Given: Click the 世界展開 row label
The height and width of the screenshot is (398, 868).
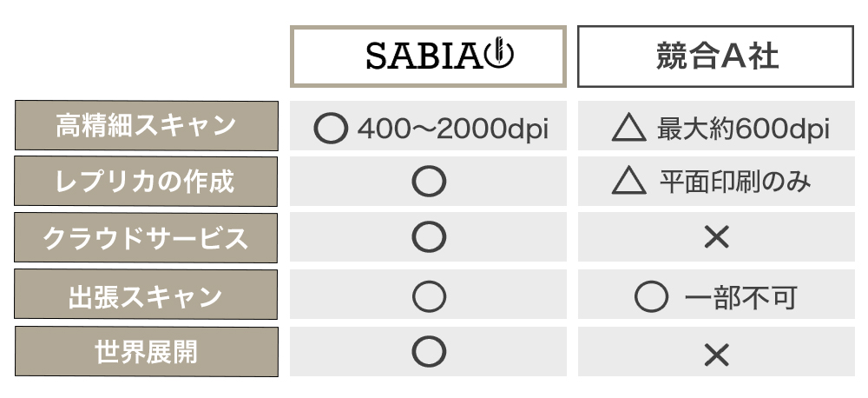Looking at the screenshot, I should point(146,351).
